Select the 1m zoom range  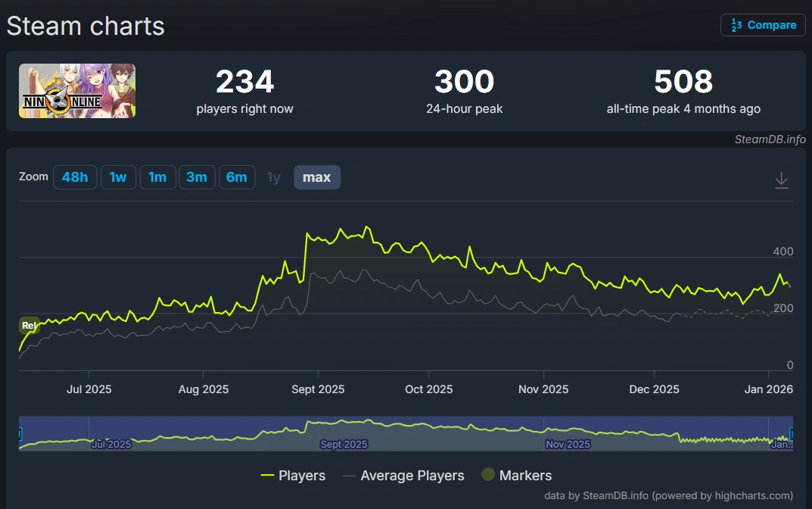tap(157, 177)
